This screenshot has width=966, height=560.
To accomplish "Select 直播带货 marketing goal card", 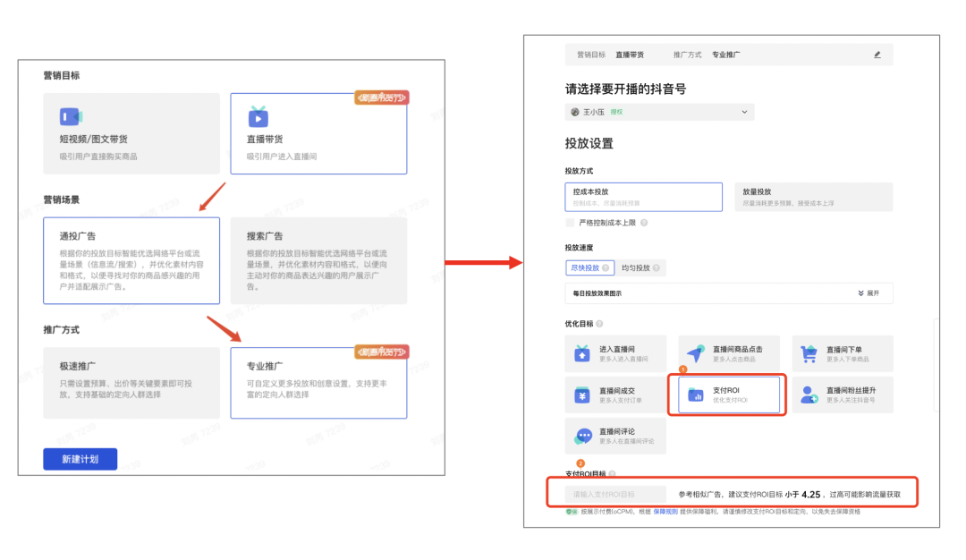I will 318,133.
